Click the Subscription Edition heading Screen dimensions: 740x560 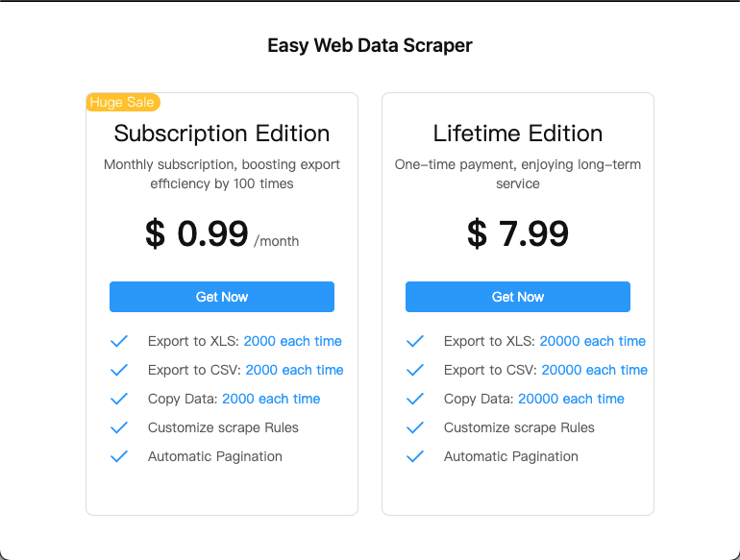pos(222,134)
